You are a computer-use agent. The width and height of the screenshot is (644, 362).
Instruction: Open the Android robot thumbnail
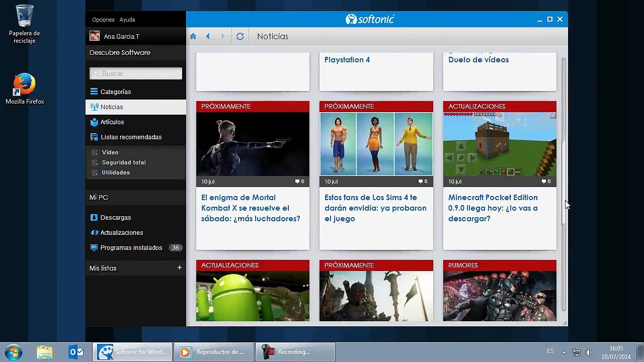pos(253,296)
